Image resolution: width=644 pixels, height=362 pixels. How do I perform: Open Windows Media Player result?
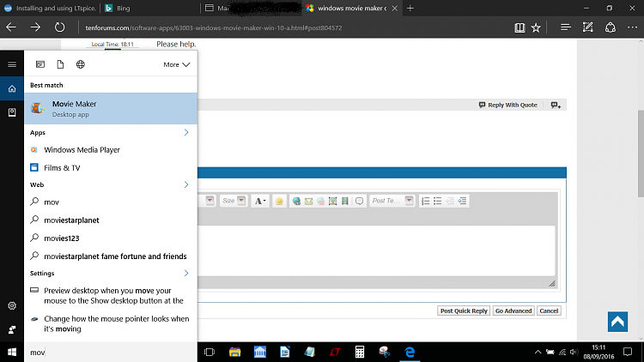click(x=111, y=150)
